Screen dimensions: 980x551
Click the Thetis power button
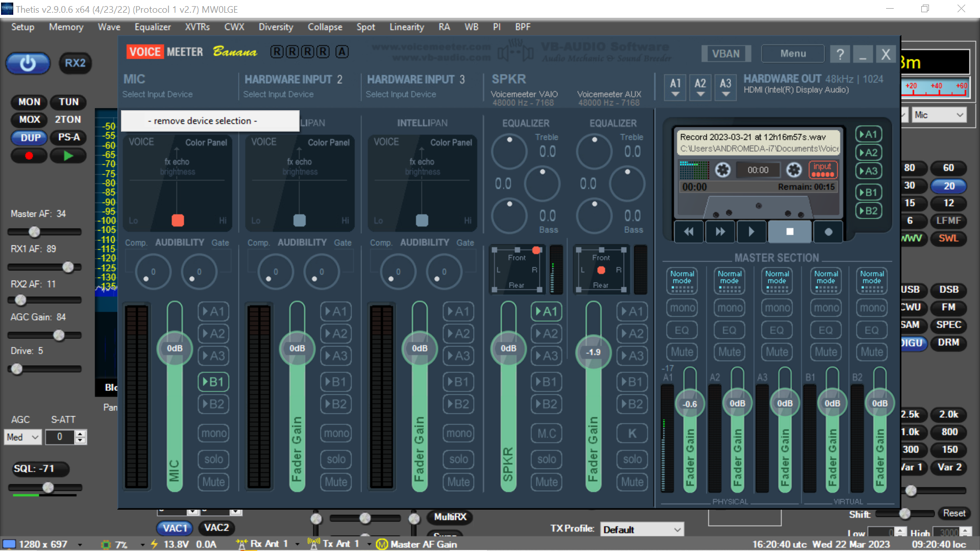pos(28,63)
